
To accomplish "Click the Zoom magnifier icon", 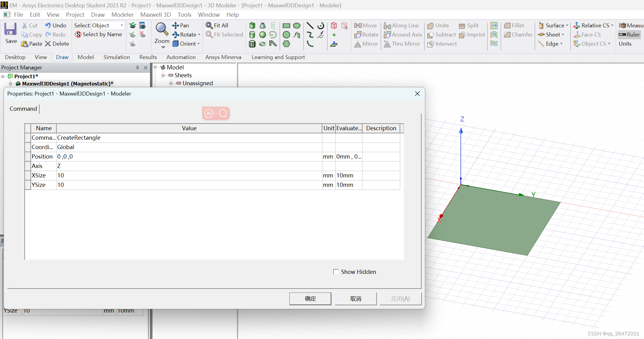I will point(162,29).
